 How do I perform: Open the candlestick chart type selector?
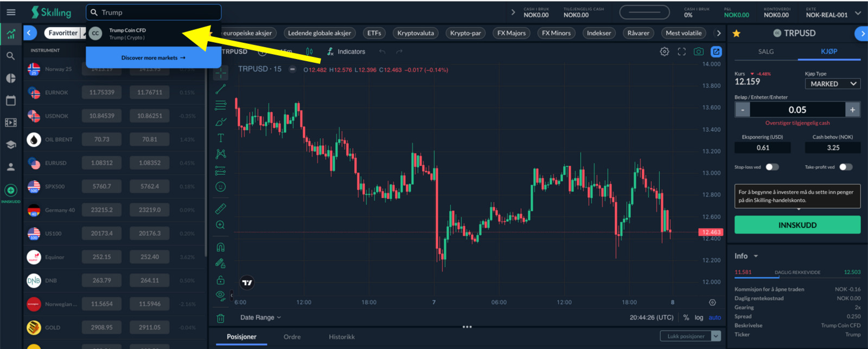pos(309,51)
